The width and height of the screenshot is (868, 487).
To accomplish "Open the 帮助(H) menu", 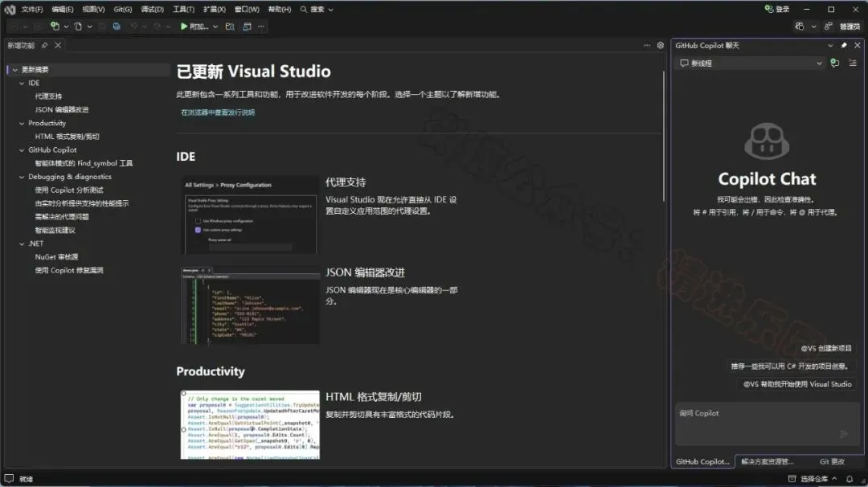I will point(280,10).
